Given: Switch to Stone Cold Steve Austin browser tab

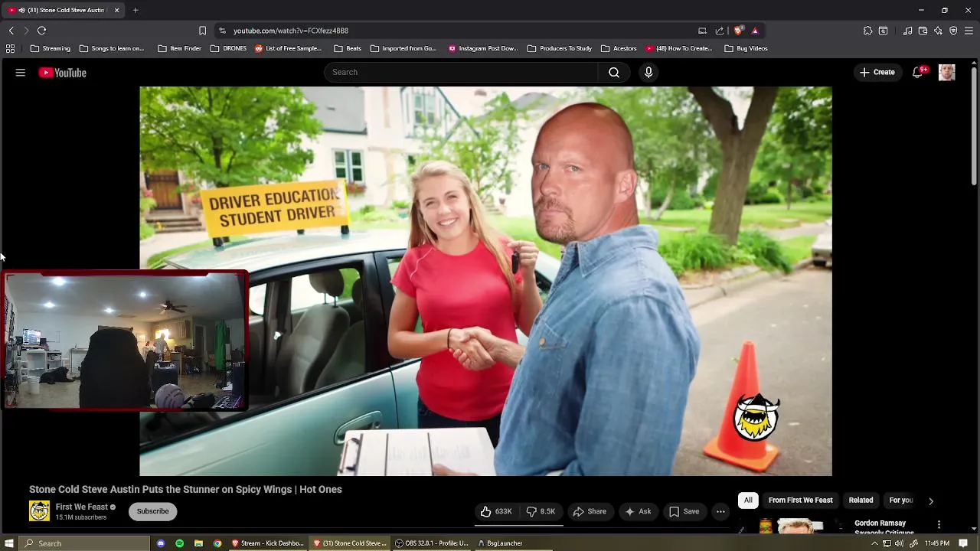Looking at the screenshot, I should pos(61,10).
